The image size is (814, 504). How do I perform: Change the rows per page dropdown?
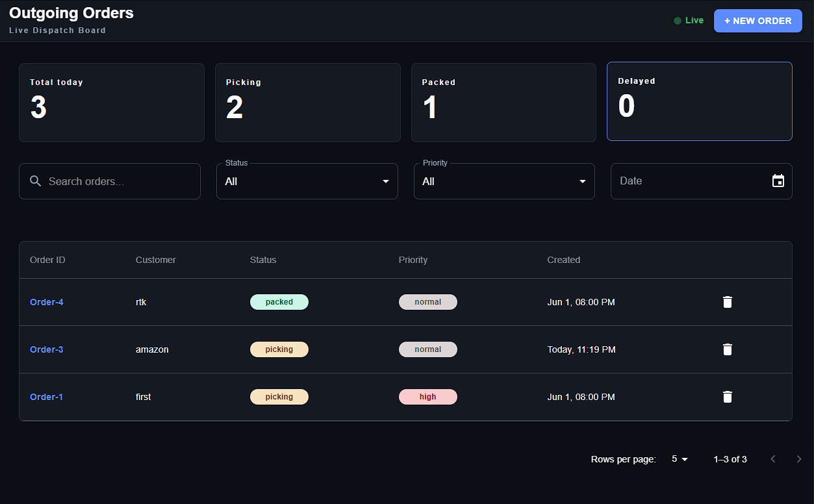pos(680,459)
